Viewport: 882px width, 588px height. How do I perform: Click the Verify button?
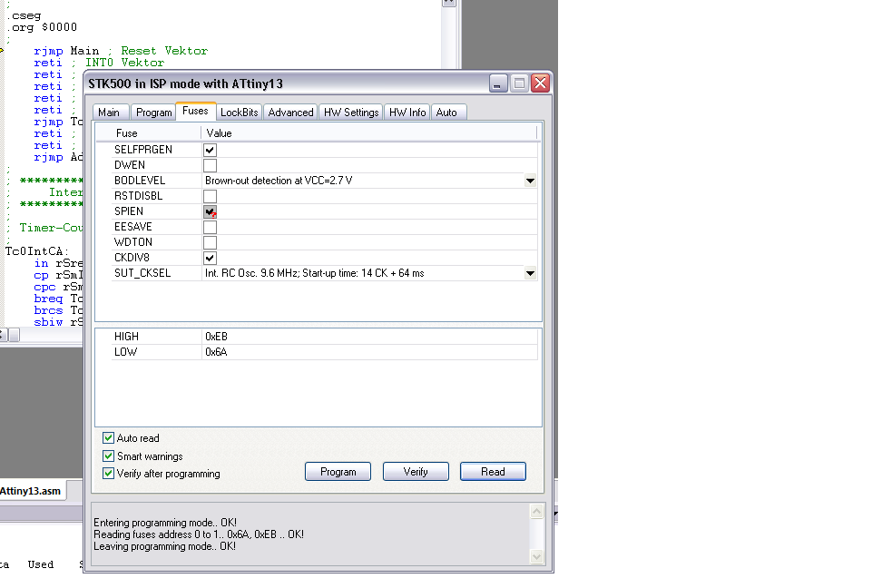coord(416,472)
